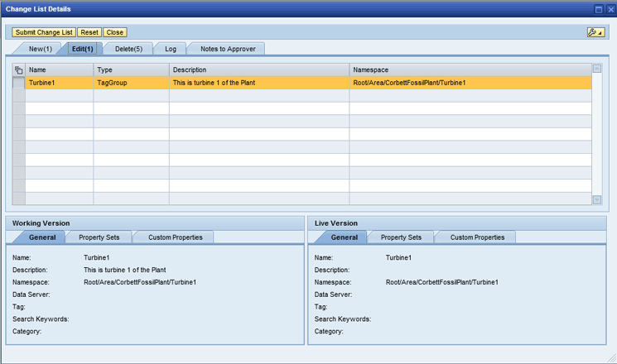
Task: Open the Delete(5) tab
Action: click(128, 49)
